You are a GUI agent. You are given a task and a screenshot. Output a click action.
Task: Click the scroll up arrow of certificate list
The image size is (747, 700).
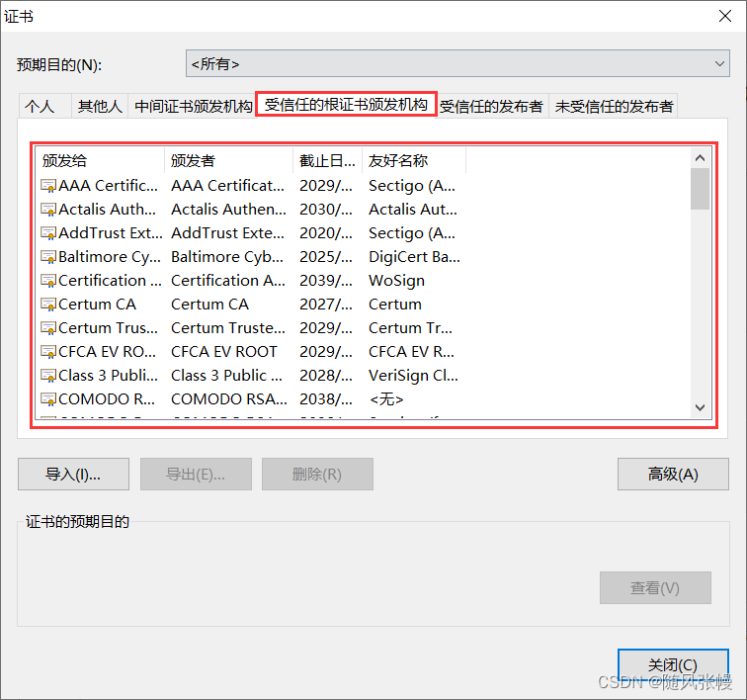tap(700, 158)
